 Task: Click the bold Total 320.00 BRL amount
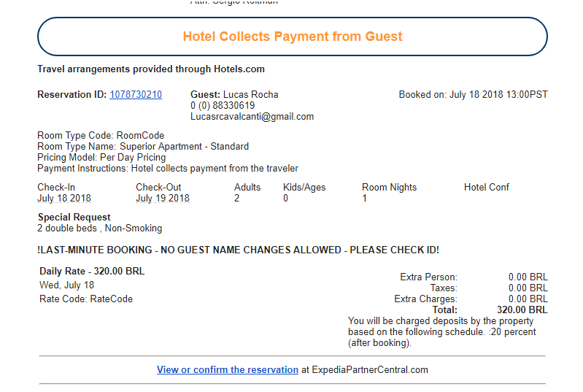(522, 310)
